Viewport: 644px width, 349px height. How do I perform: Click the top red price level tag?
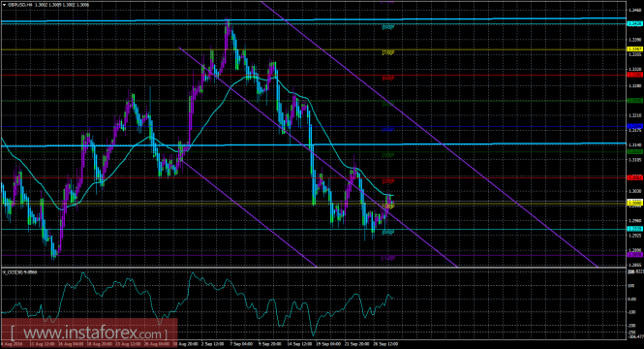(x=635, y=75)
